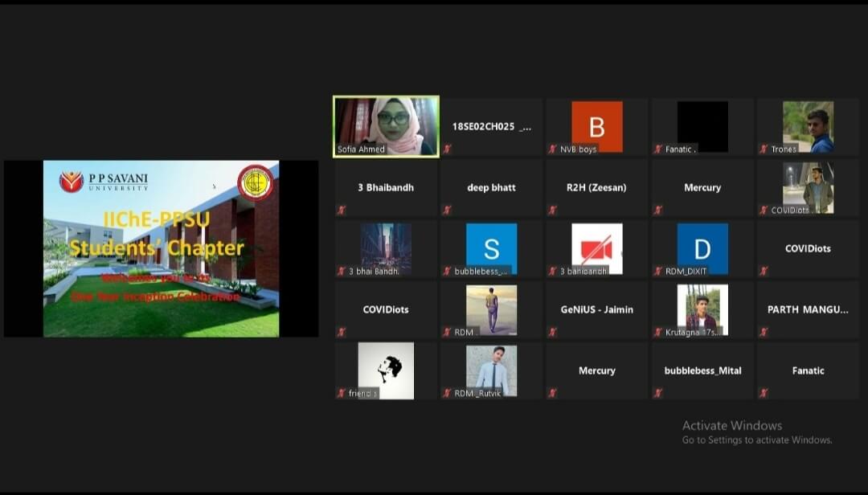This screenshot has width=868, height=495.
Task: Click the blue S avatar tile
Action: pyautogui.click(x=491, y=248)
